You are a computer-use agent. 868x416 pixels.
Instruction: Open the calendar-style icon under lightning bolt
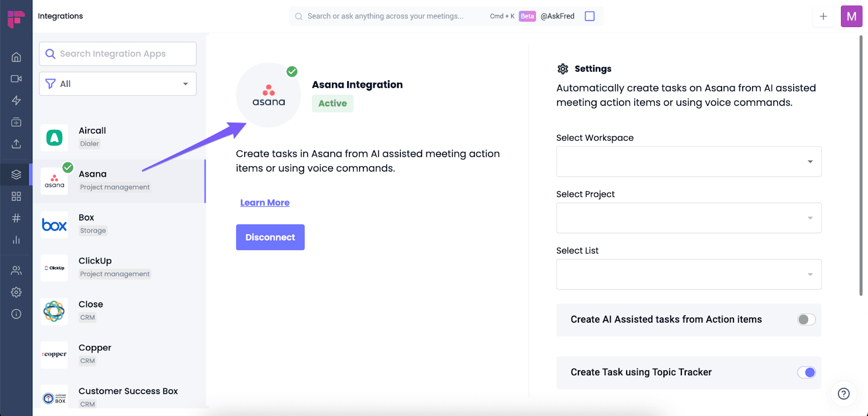click(x=16, y=122)
